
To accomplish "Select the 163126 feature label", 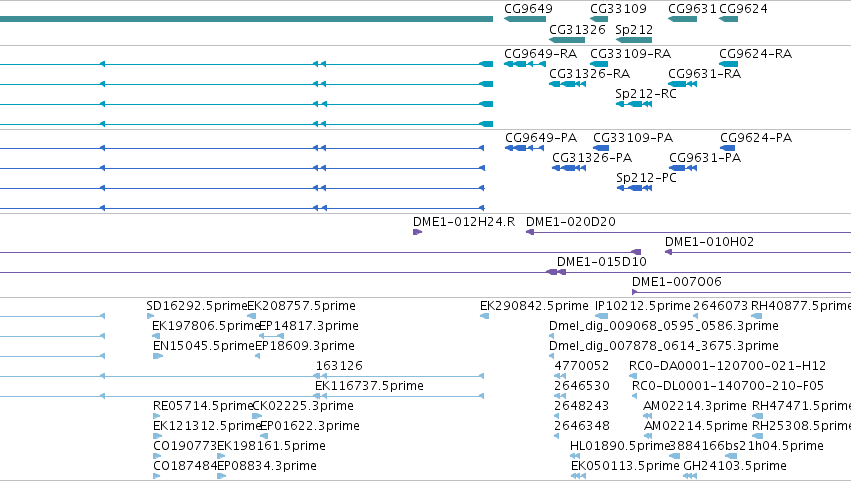I will point(339,366).
